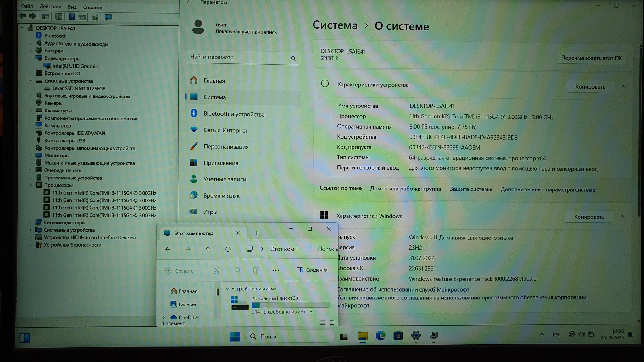This screenshot has height=362, width=644.
Task: Expand the Bluetooth tree node
Action: [x=31, y=36]
